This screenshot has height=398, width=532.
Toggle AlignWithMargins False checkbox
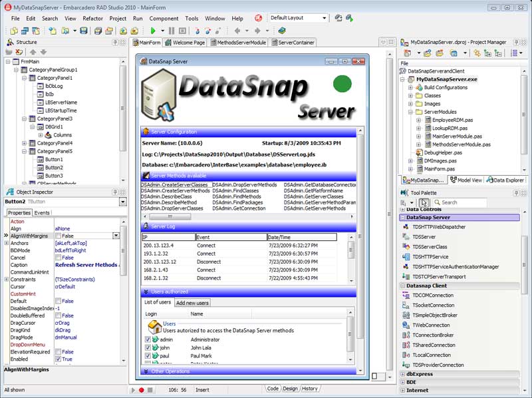point(58,236)
